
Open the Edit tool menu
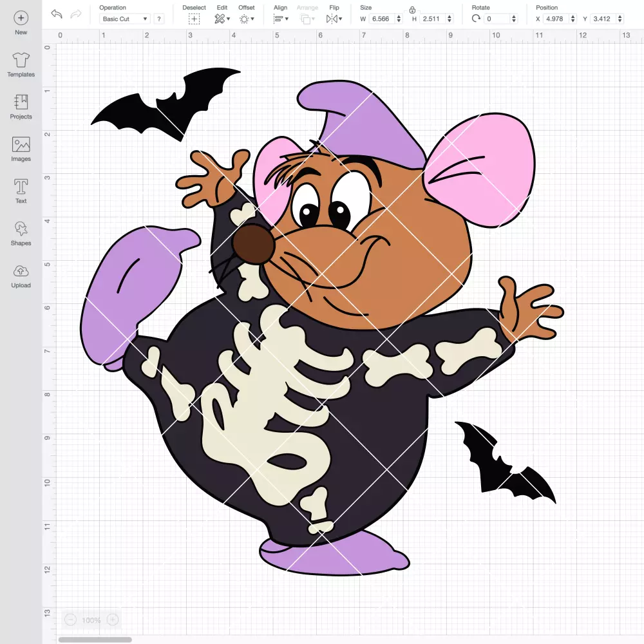pos(222,19)
